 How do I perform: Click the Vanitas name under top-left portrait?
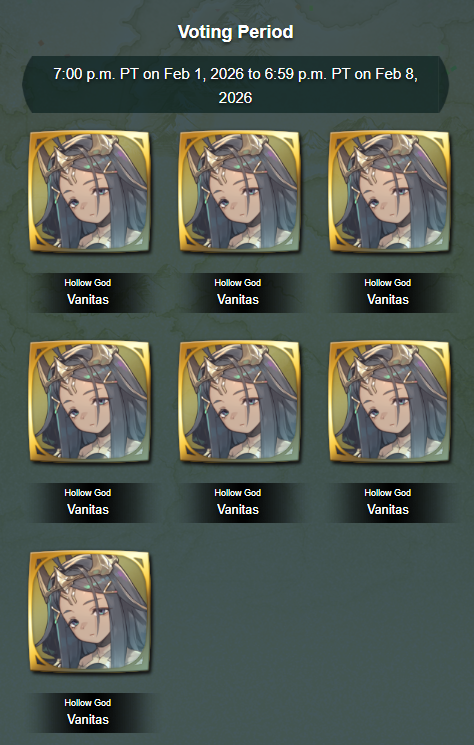[x=88, y=299]
